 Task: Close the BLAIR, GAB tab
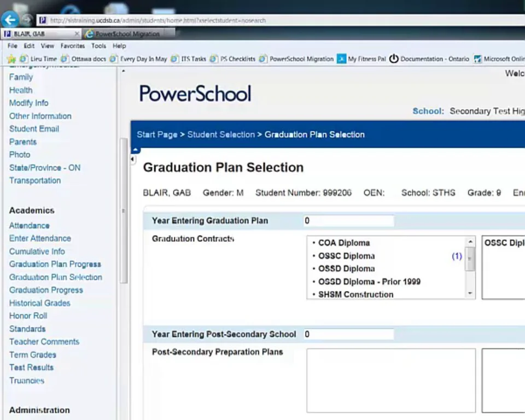[x=77, y=33]
